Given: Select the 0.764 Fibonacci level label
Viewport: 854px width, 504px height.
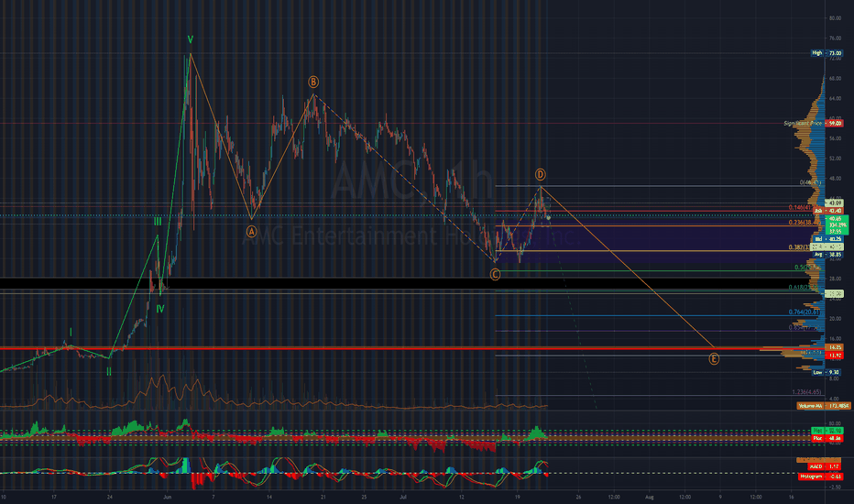Looking at the screenshot, I should [x=804, y=312].
